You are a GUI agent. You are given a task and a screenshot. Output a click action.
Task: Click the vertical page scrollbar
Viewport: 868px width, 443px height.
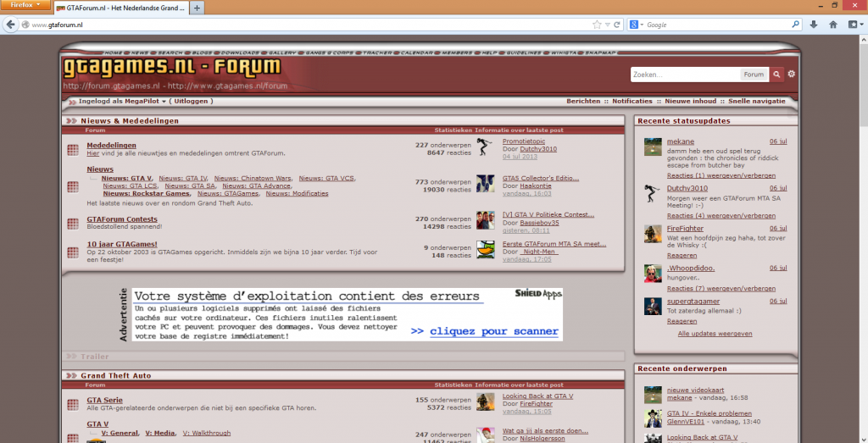863,238
